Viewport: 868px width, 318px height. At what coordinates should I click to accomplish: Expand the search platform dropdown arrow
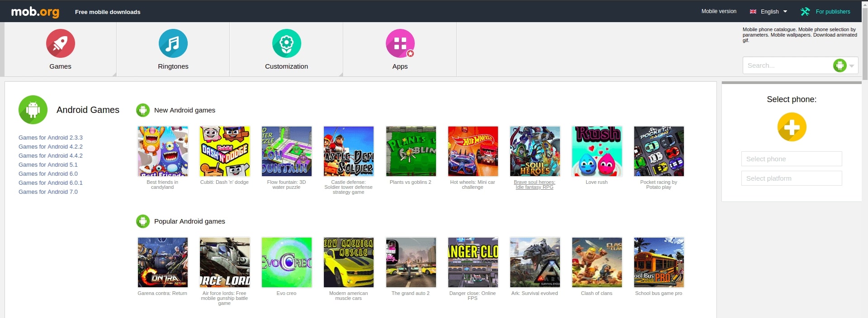[852, 66]
